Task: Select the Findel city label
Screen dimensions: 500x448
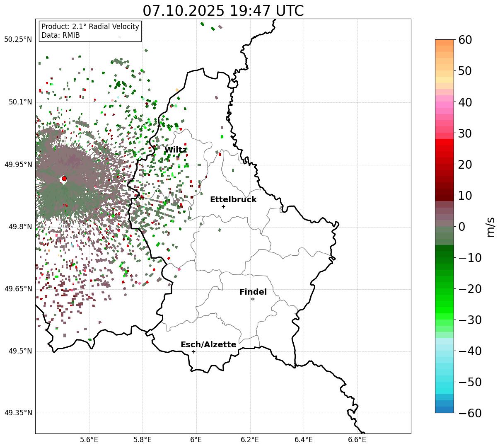Action: 253,292
